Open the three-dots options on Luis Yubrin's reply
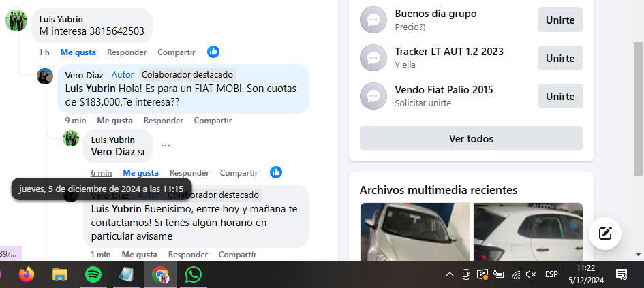This screenshot has height=288, width=644. [x=166, y=146]
